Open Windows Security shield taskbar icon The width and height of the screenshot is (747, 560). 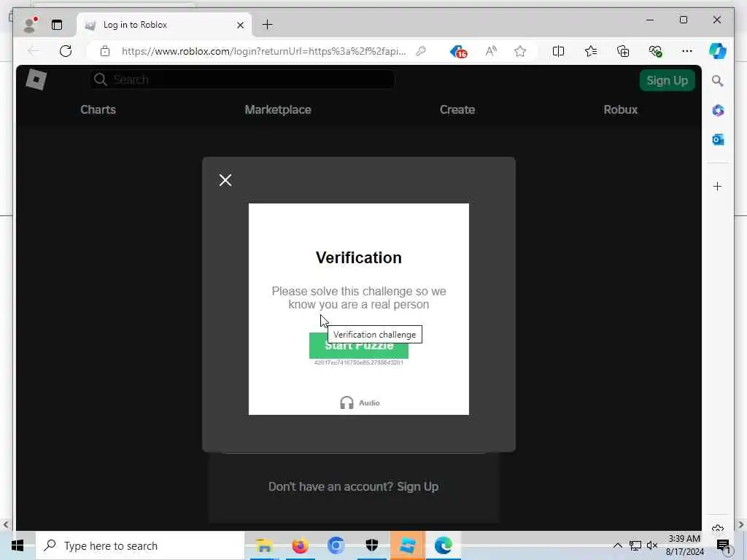pos(371,545)
